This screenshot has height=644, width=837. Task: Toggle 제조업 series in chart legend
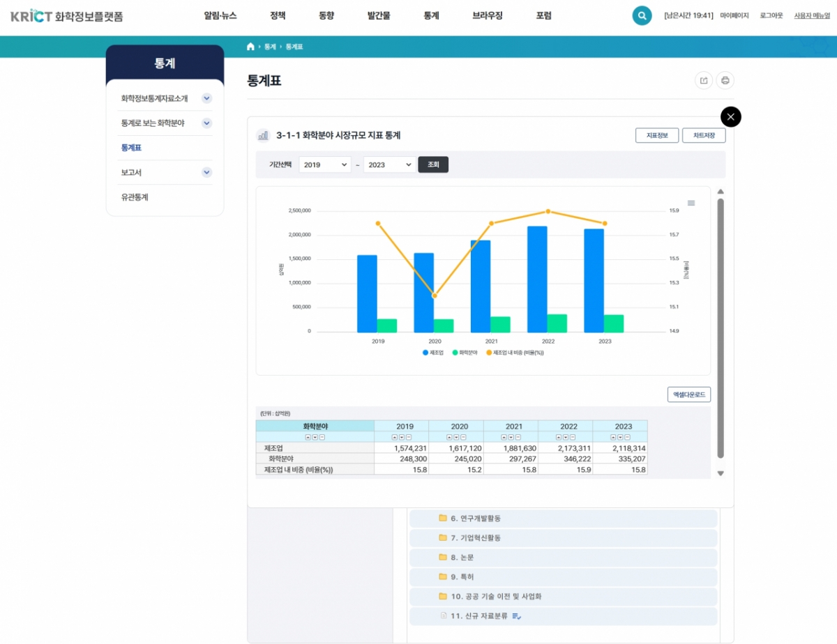pos(433,353)
